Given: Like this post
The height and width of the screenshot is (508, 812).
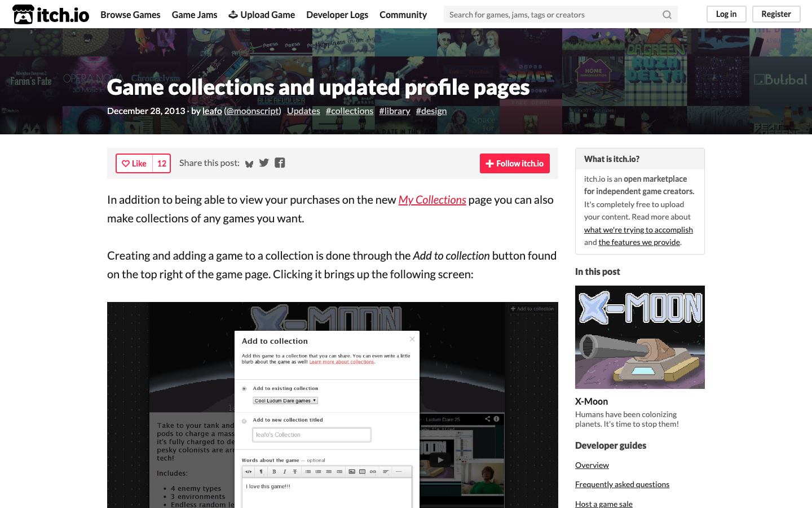Looking at the screenshot, I should point(134,164).
